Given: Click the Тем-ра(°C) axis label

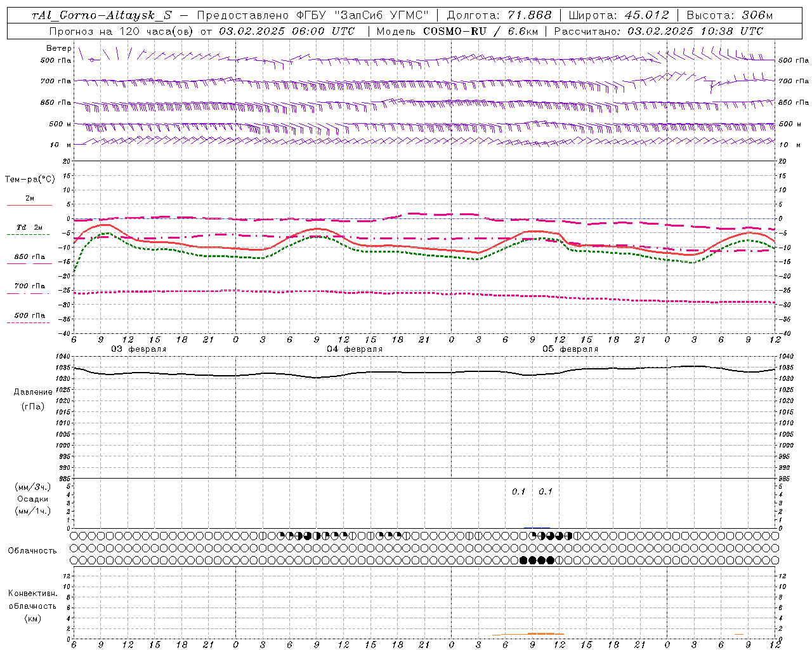Looking at the screenshot, I should pos(30,180).
